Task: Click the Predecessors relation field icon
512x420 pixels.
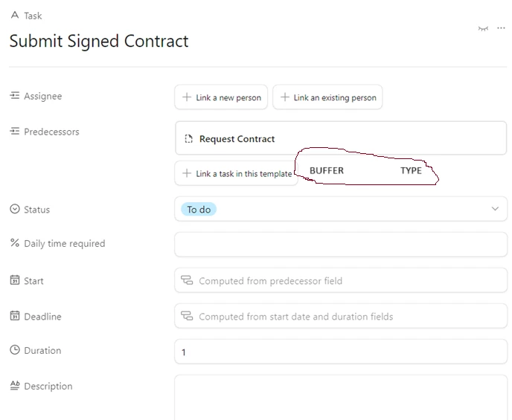Action: [15, 131]
